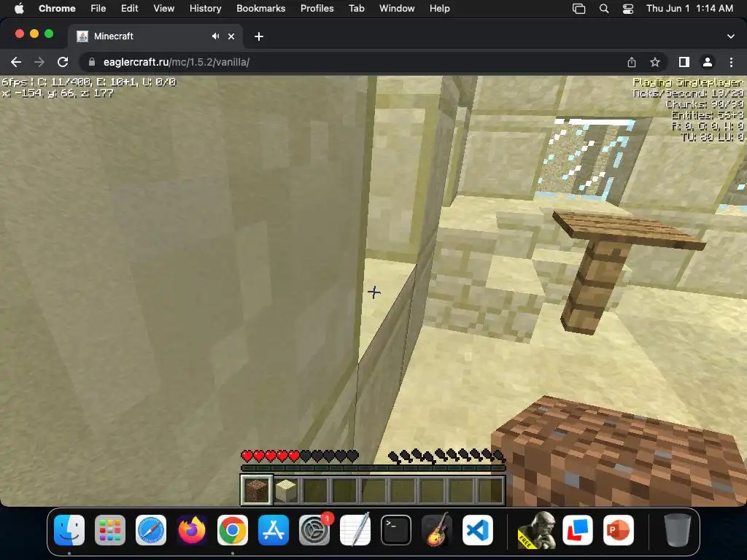The height and width of the screenshot is (560, 747).
Task: Click the browser forward arrow
Action: click(39, 62)
